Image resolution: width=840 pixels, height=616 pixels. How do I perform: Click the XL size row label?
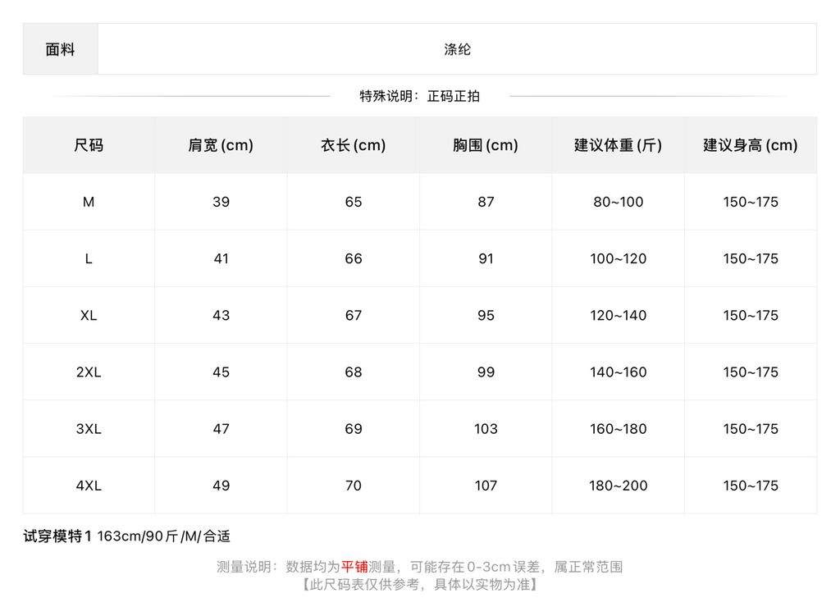click(89, 316)
